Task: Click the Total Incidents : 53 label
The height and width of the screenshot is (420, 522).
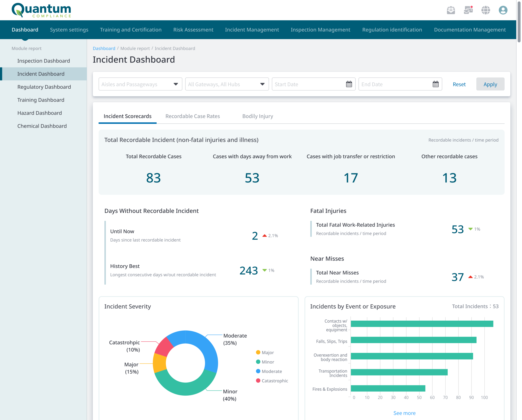Action: tap(475, 306)
